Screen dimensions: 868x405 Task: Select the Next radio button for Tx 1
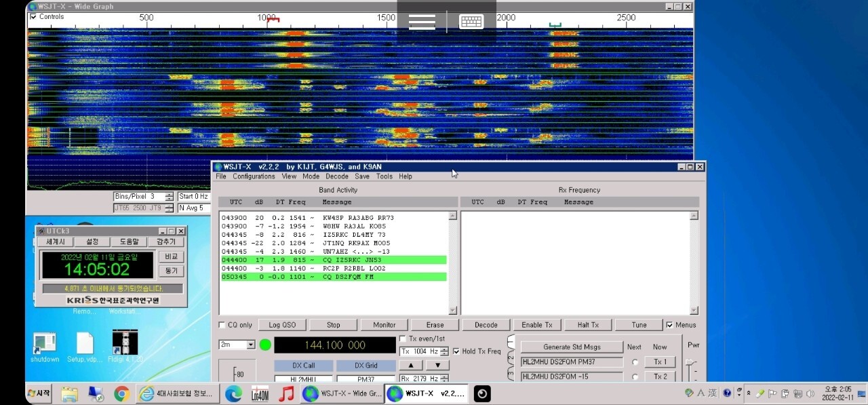tap(635, 362)
